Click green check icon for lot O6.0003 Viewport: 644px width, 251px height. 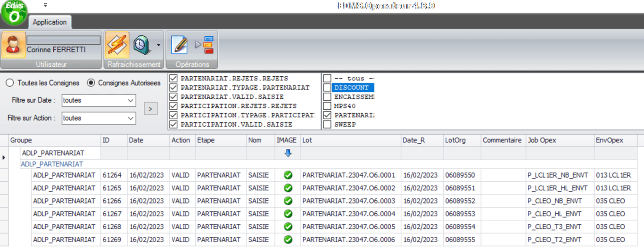pyautogui.click(x=288, y=201)
